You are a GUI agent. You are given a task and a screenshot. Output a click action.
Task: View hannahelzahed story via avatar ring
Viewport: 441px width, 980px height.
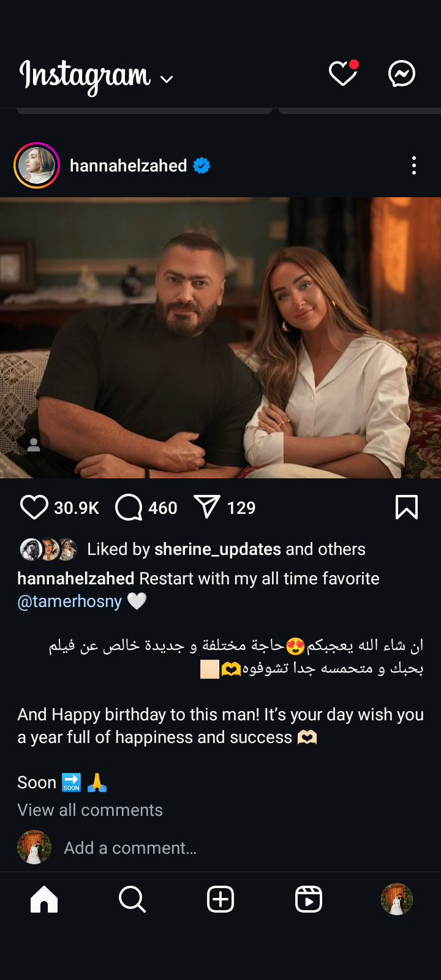coord(37,165)
